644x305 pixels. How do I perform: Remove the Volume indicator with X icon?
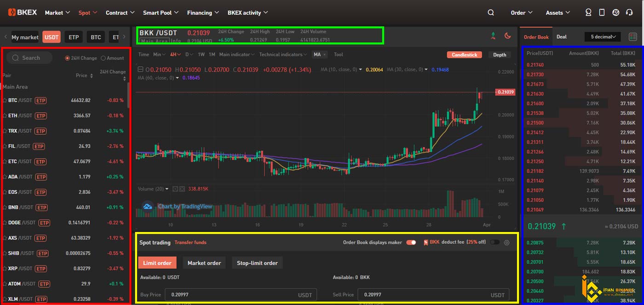pyautogui.click(x=182, y=189)
